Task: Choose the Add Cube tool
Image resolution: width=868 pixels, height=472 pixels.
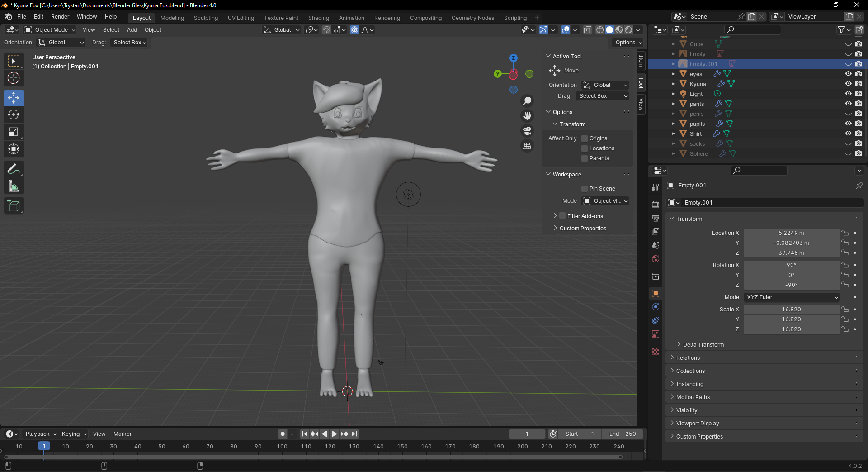Action: [14, 206]
